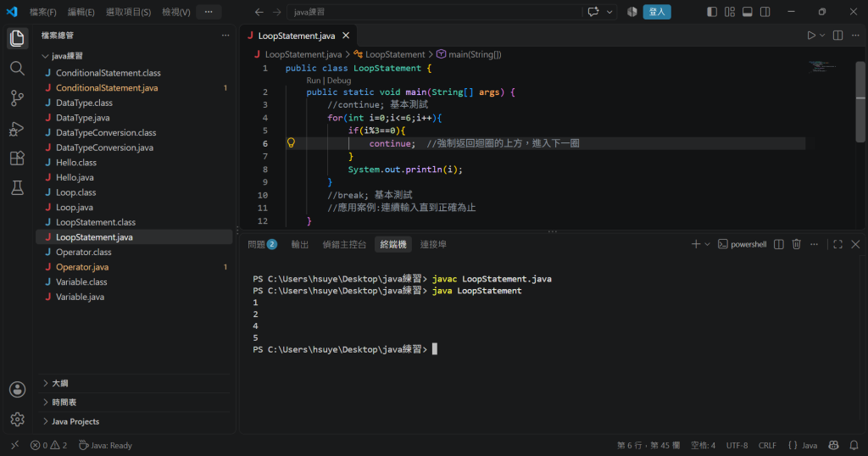Close the LoopStatement.java tab
The height and width of the screenshot is (456, 868).
346,36
